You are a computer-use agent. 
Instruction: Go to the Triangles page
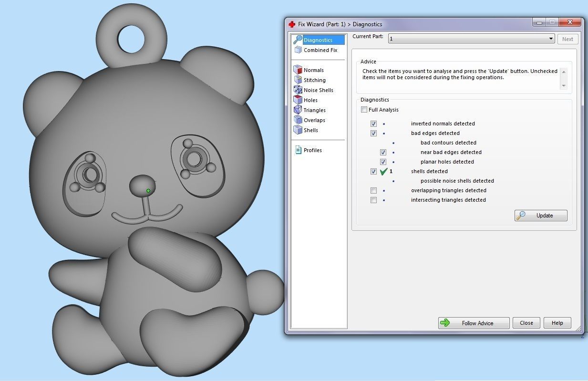[315, 110]
